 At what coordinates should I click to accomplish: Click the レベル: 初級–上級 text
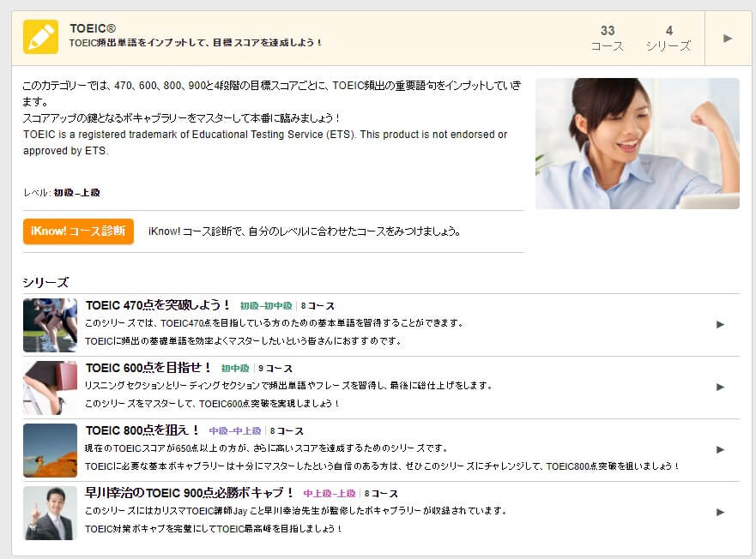click(x=62, y=193)
